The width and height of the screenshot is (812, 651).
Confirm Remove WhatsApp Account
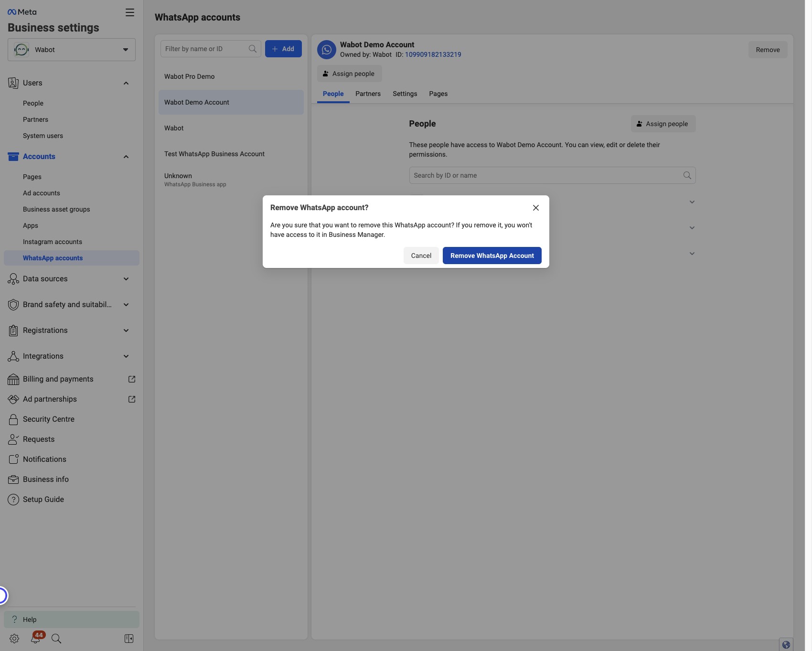[492, 256]
